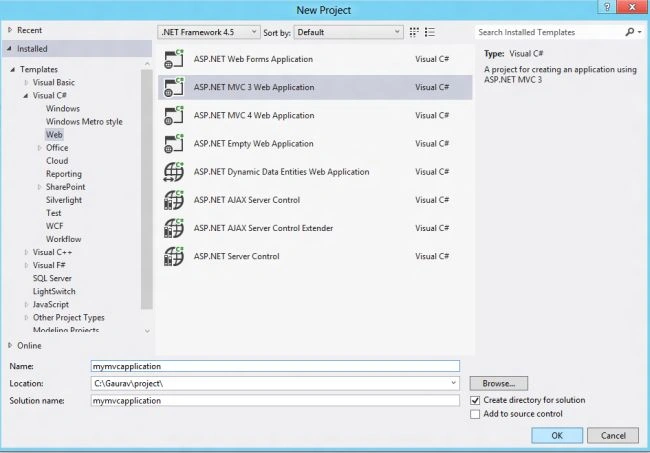Expand the Recent section
This screenshot has width=650, height=453.
coord(10,30)
